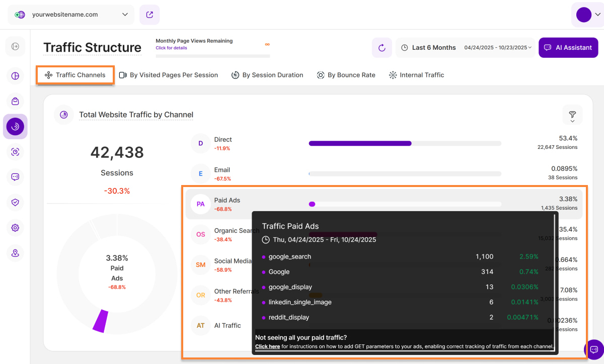
Task: Open website in new tab icon
Action: (x=149, y=15)
